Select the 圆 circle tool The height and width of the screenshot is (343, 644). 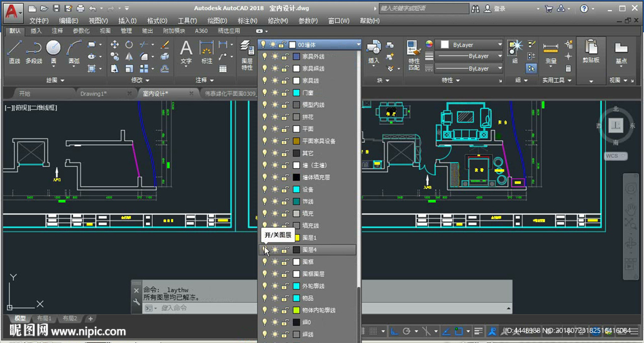point(53,52)
